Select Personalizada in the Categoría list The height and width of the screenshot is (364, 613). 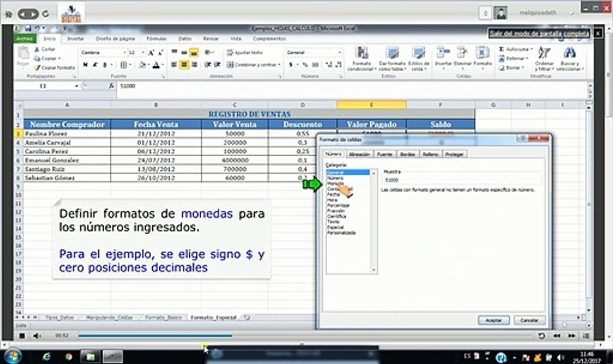(341, 233)
